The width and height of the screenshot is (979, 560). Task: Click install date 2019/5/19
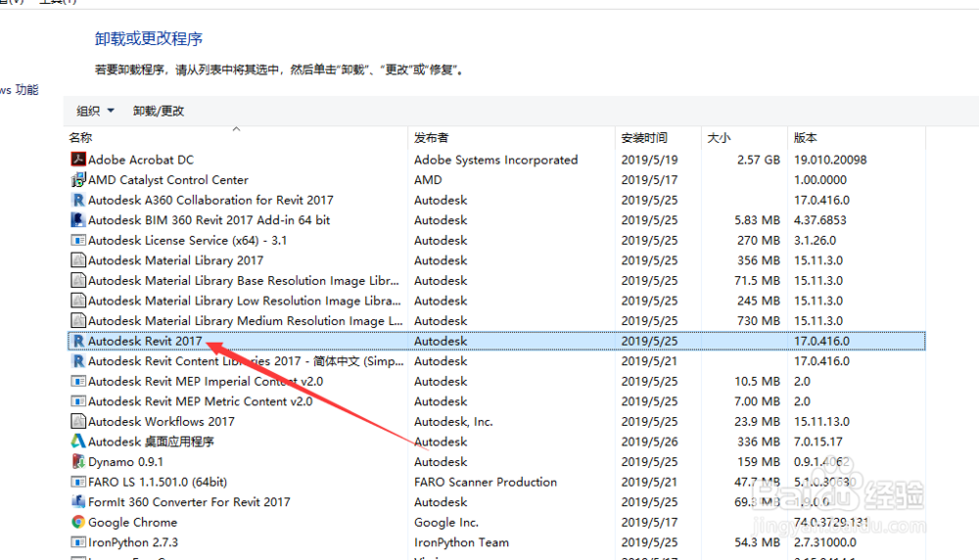(649, 160)
